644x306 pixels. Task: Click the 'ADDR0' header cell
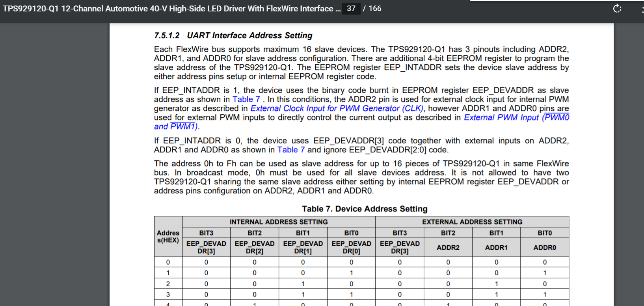(x=545, y=247)
